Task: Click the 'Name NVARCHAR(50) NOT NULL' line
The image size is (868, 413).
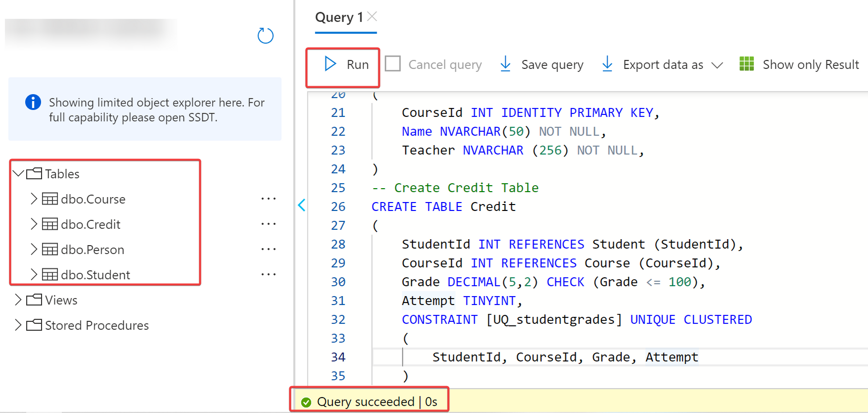Action: 504,132
